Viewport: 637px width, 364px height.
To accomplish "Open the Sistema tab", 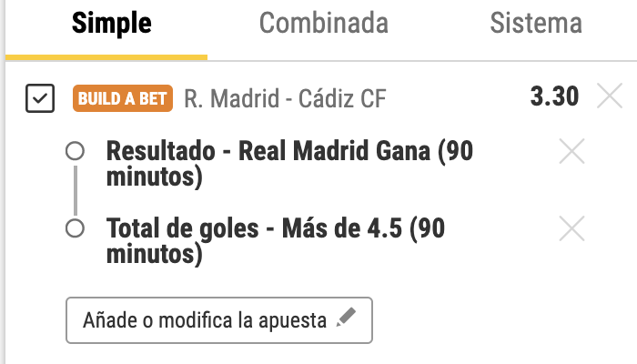I will 536,23.
